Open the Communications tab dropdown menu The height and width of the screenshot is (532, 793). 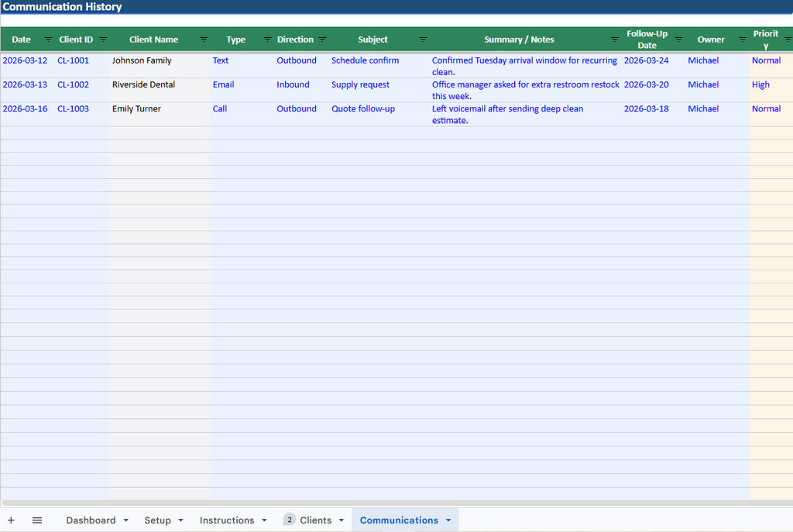448,520
